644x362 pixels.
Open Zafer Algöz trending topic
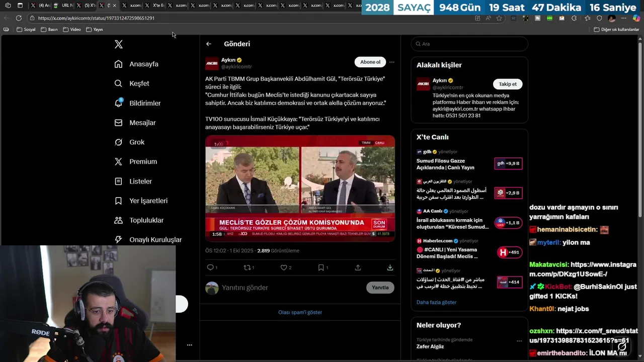(x=430, y=346)
